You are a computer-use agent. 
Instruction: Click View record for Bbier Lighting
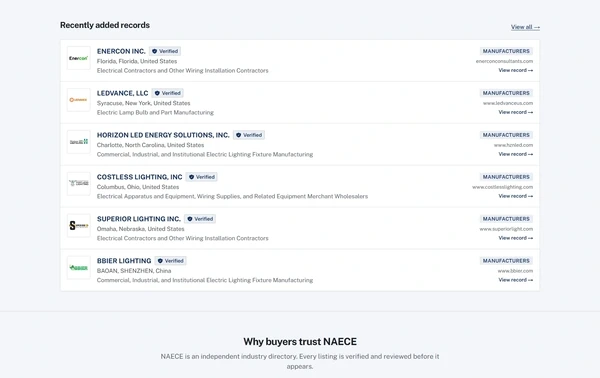click(x=515, y=280)
